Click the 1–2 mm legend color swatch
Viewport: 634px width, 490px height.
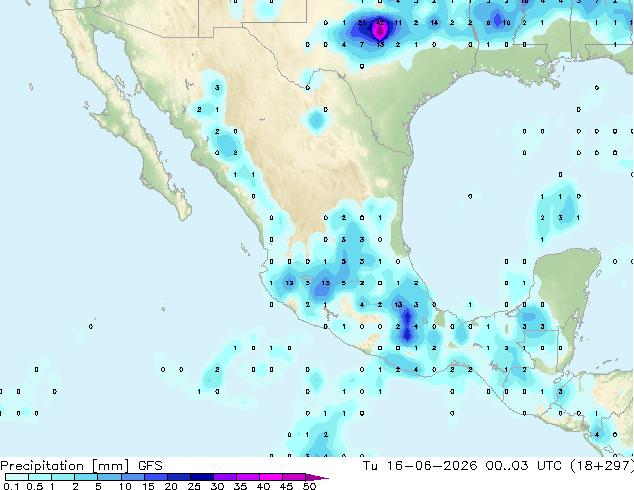pyautogui.click(x=63, y=477)
